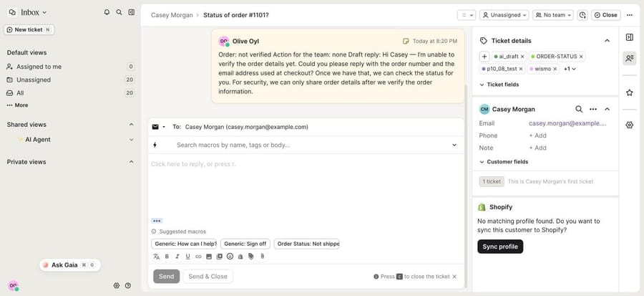Collapse the right info panel icon
This screenshot has width=644, height=296.
pyautogui.click(x=629, y=37)
